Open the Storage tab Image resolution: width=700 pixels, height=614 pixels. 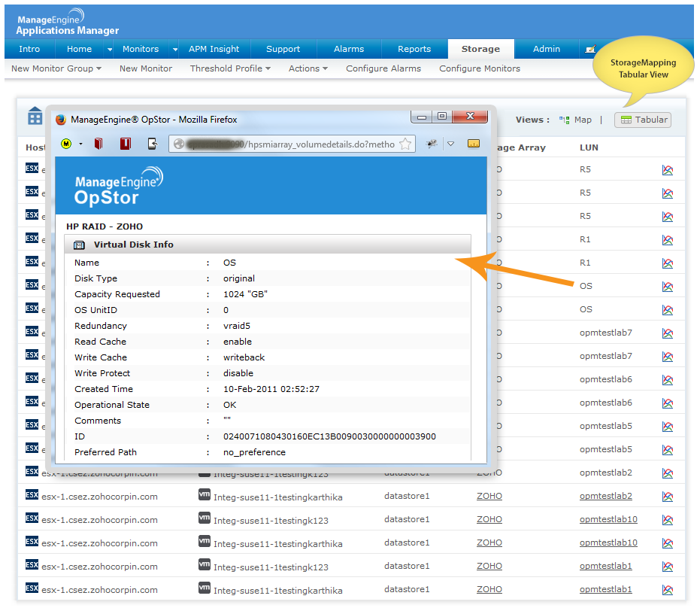point(480,49)
